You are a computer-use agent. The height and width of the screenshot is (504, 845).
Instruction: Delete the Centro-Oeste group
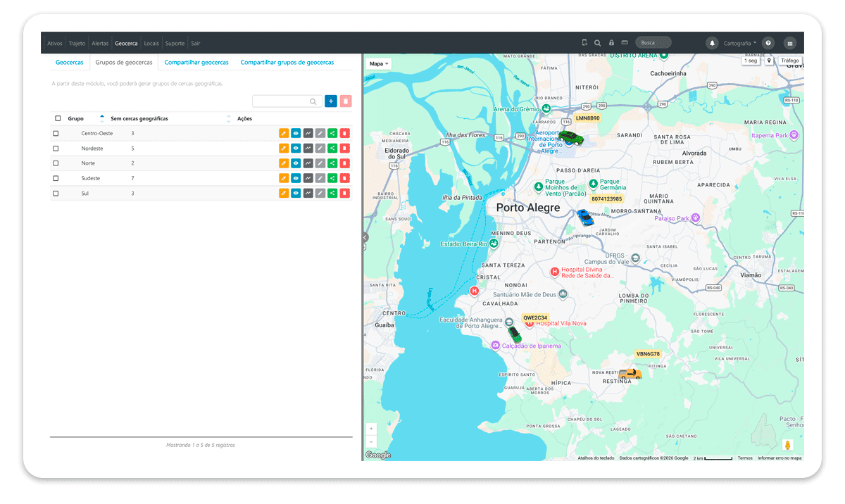click(344, 133)
